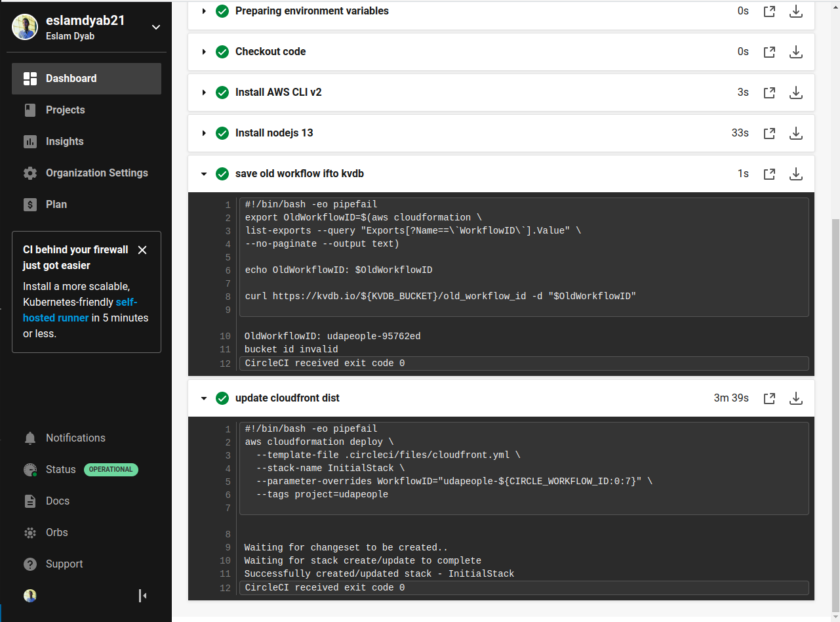The height and width of the screenshot is (622, 840).
Task: Click success checkmark on Checkout code step
Action: point(222,52)
